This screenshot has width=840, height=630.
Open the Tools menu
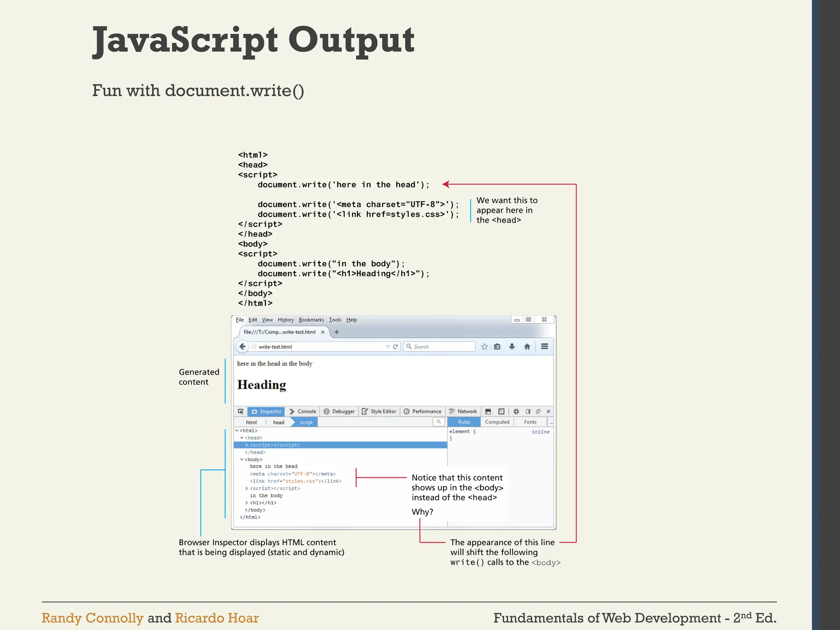[x=335, y=320]
